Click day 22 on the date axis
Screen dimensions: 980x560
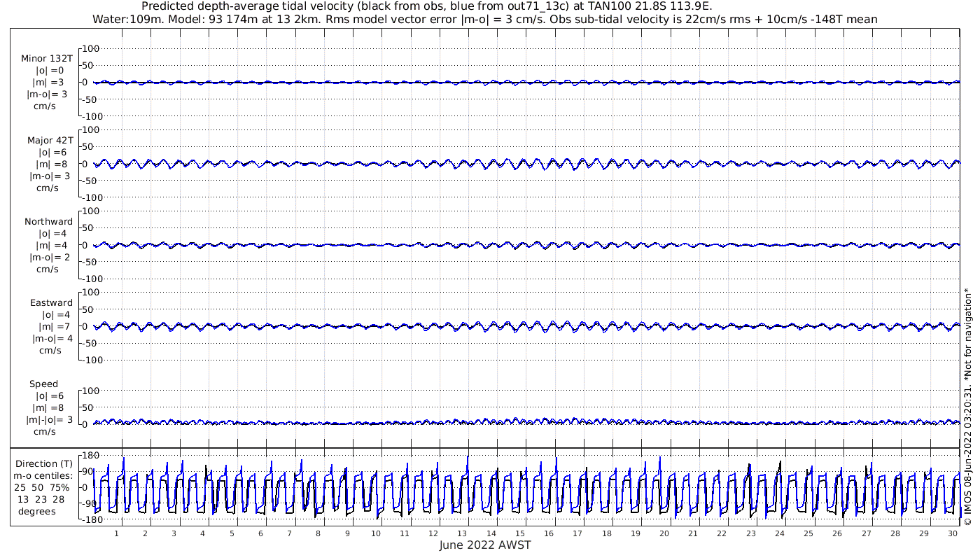pos(722,533)
